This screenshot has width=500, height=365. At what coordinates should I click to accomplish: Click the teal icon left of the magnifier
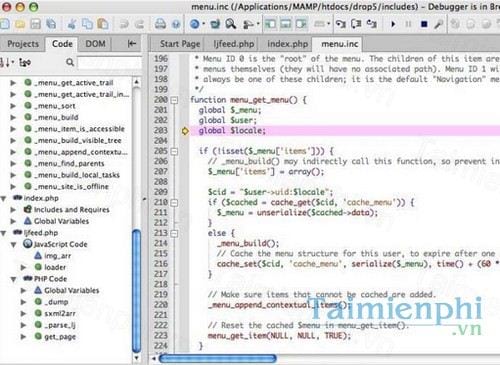[x=215, y=24]
